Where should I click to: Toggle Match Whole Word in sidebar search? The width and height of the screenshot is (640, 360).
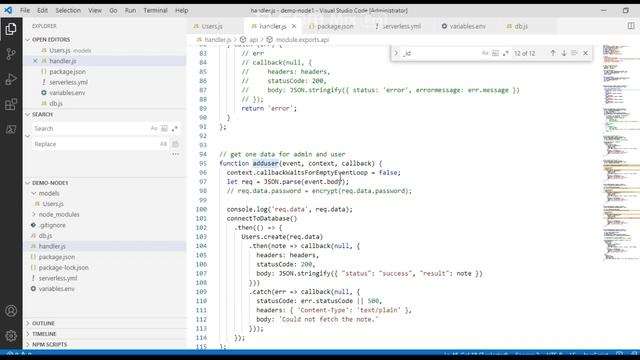(164, 128)
